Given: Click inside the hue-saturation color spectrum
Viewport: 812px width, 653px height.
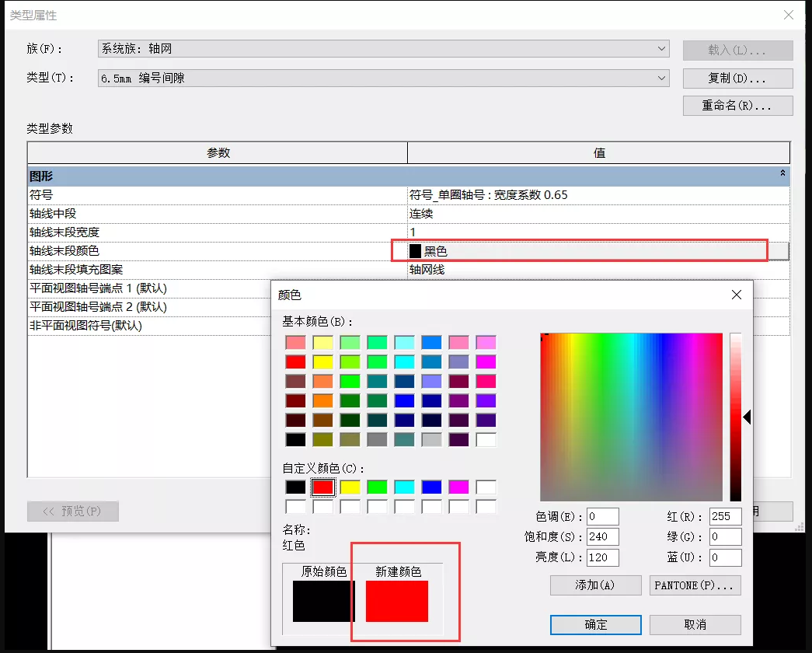Looking at the screenshot, I should click(x=631, y=417).
